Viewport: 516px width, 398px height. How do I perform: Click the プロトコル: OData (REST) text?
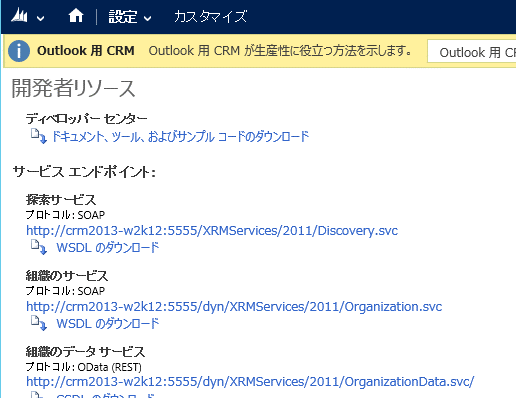coord(84,367)
